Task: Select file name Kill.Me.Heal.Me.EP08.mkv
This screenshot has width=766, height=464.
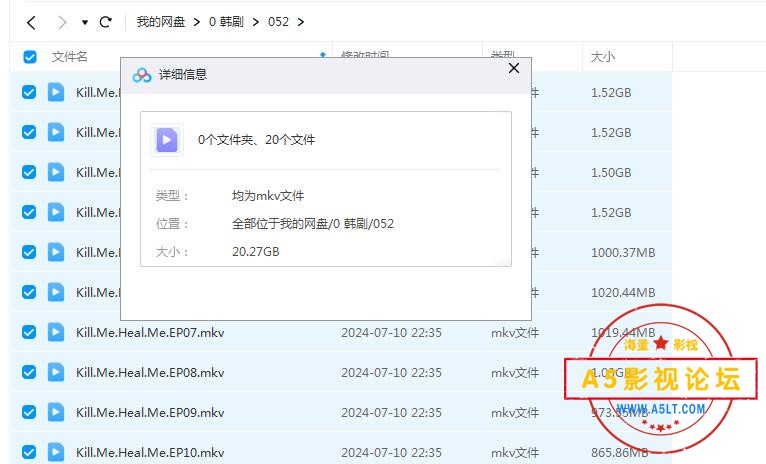Action: pos(150,373)
